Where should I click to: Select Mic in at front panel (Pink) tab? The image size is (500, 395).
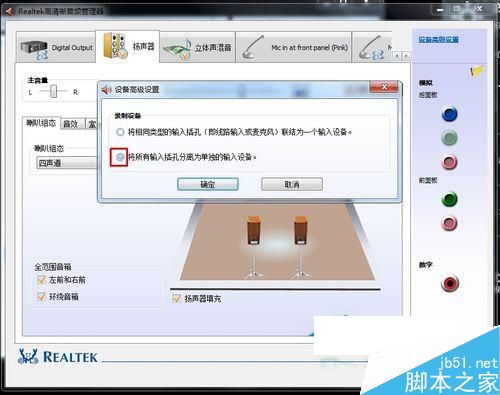click(x=294, y=47)
